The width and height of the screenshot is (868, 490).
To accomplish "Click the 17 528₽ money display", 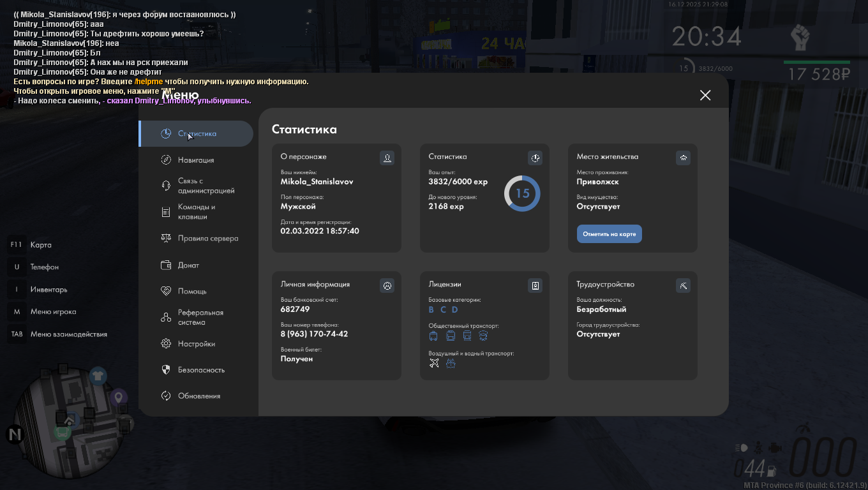I will (819, 74).
